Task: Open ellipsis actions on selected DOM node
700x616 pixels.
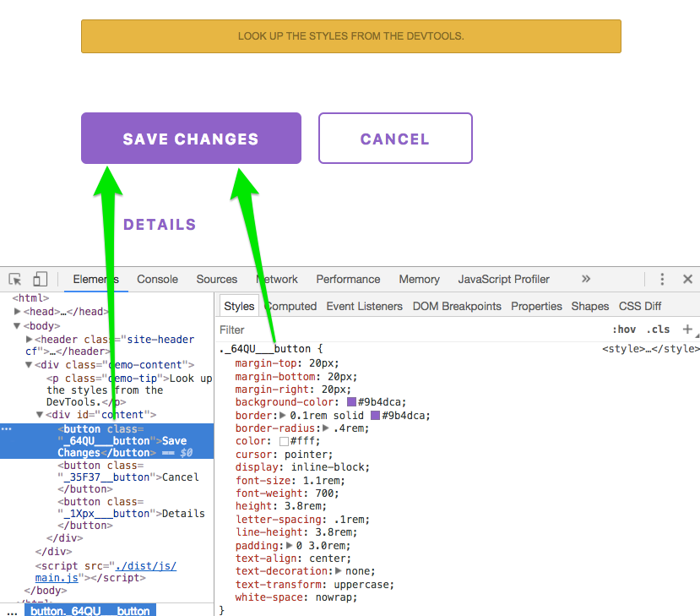Action: pyautogui.click(x=6, y=428)
